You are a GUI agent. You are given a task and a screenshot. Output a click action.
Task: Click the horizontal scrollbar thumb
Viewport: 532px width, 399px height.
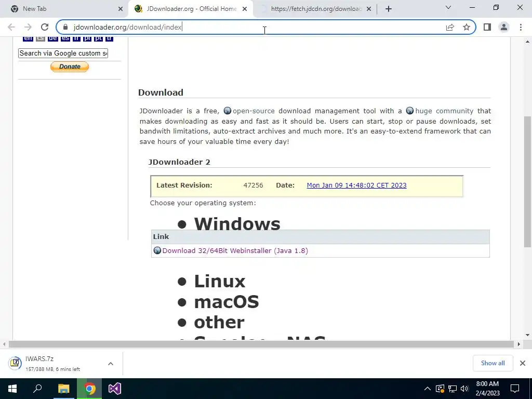[x=261, y=344]
